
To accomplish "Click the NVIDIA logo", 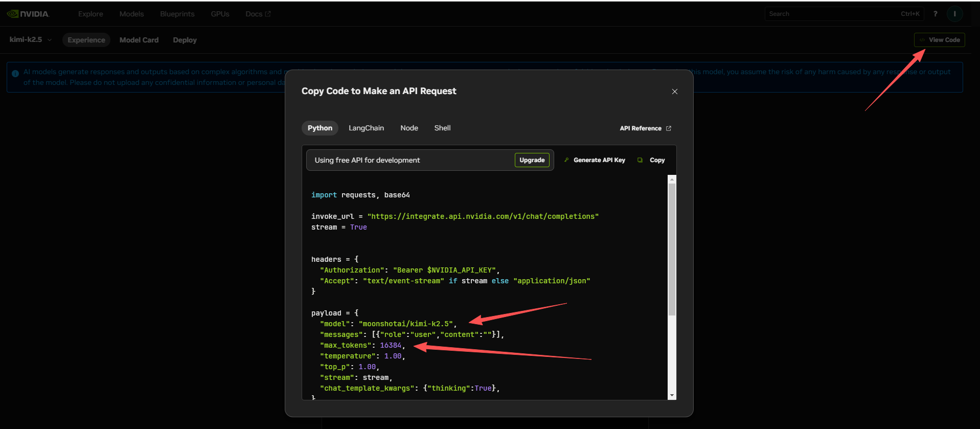I will click(x=28, y=14).
